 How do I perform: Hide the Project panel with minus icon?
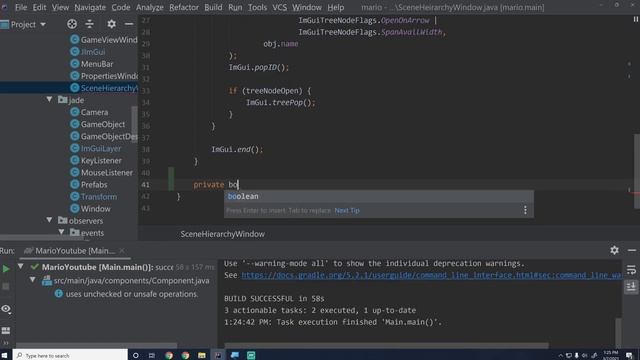point(129,24)
